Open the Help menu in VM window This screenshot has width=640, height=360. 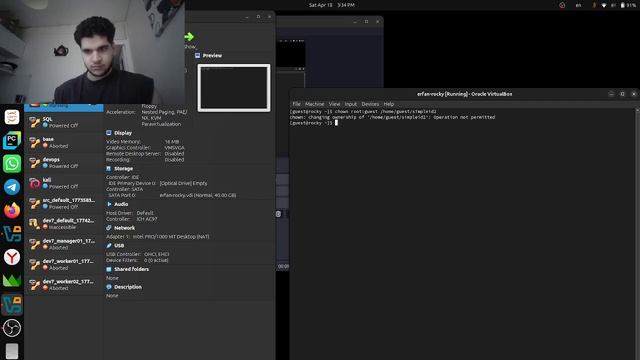point(389,104)
